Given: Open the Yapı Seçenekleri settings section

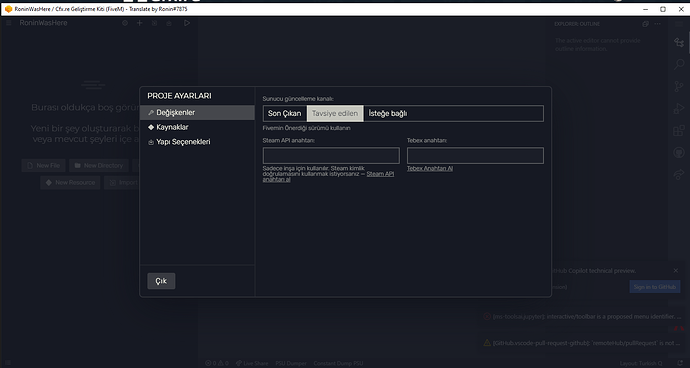Looking at the screenshot, I should click(197, 142).
